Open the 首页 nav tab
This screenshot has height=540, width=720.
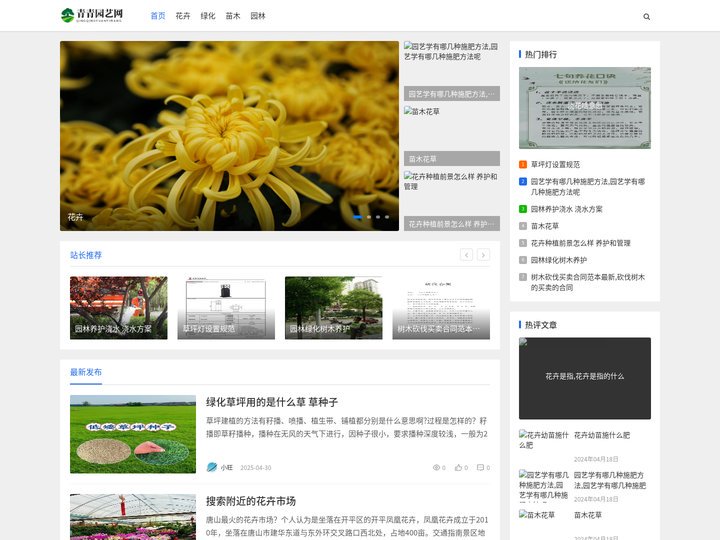[x=158, y=16]
